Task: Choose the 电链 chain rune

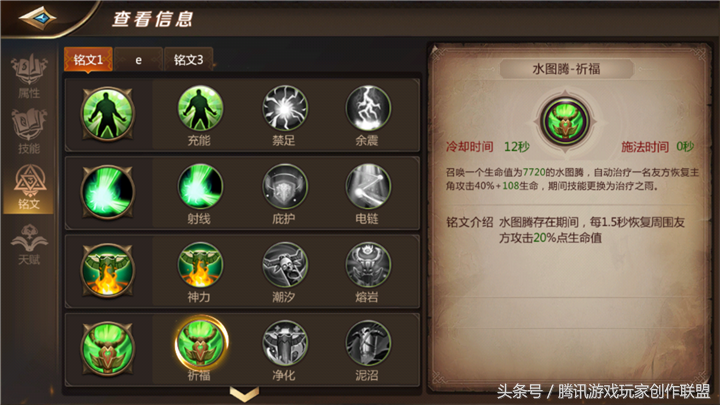Action: [x=368, y=187]
